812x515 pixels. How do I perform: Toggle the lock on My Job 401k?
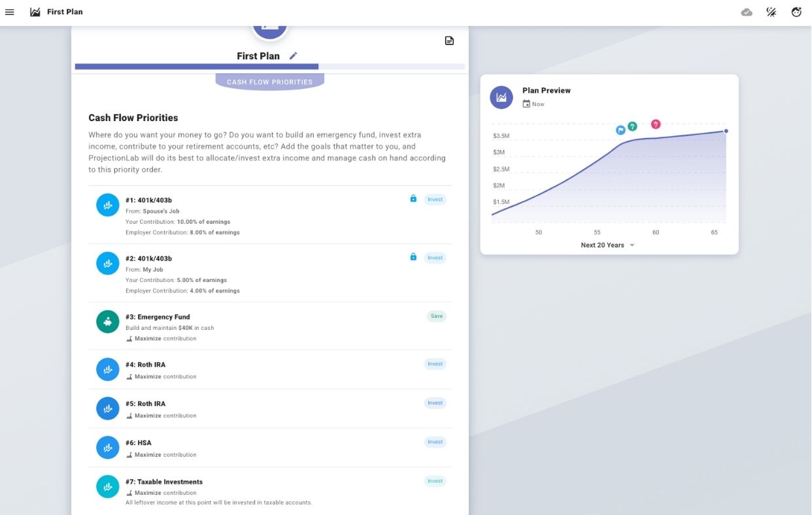point(413,257)
